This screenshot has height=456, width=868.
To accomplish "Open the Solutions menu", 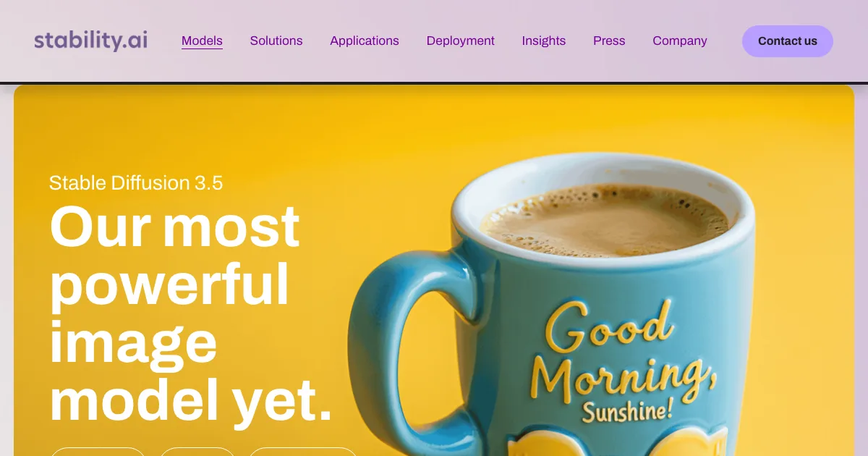I will (276, 41).
